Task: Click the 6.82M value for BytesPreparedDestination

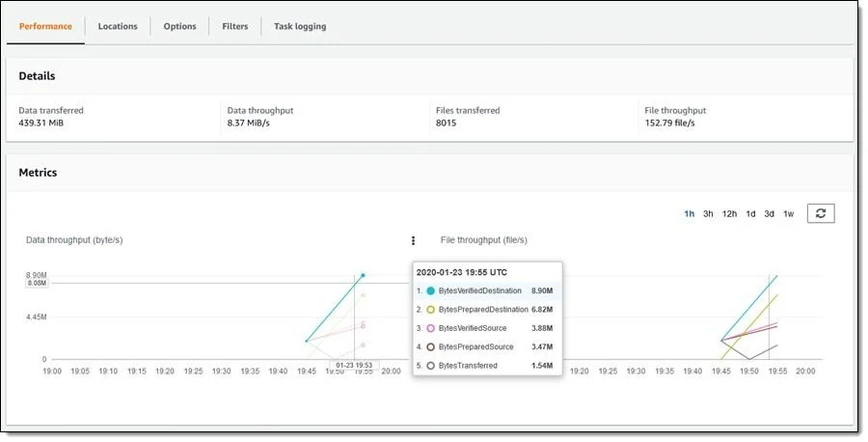Action: pyautogui.click(x=542, y=310)
